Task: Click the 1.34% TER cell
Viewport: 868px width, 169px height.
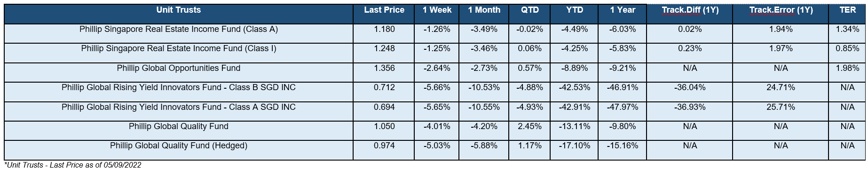Action: (x=847, y=29)
